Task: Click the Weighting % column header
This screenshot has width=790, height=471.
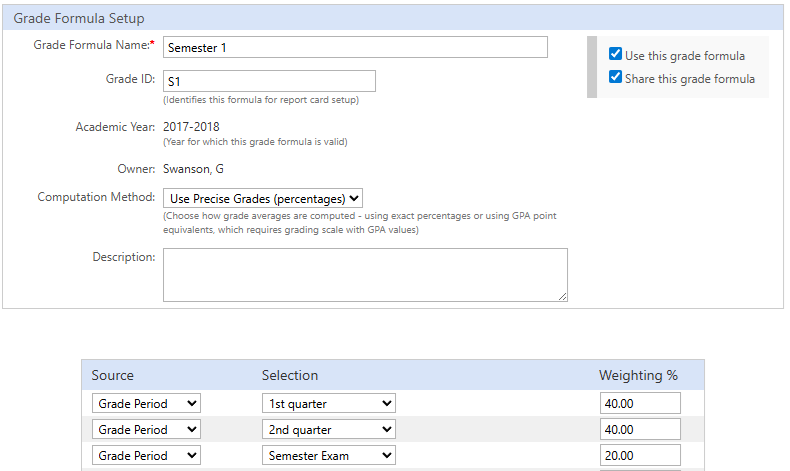Action: (x=638, y=375)
